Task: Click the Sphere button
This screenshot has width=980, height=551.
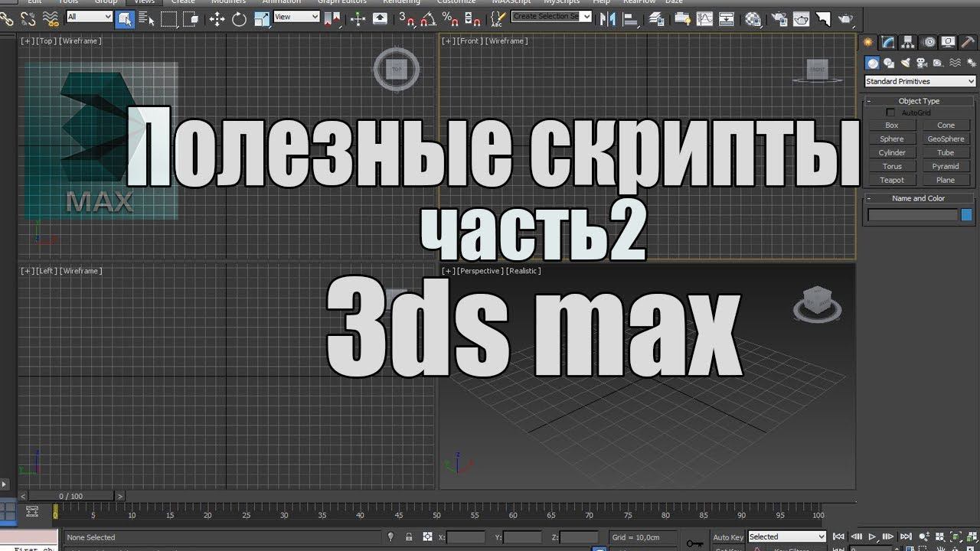Action: point(892,139)
